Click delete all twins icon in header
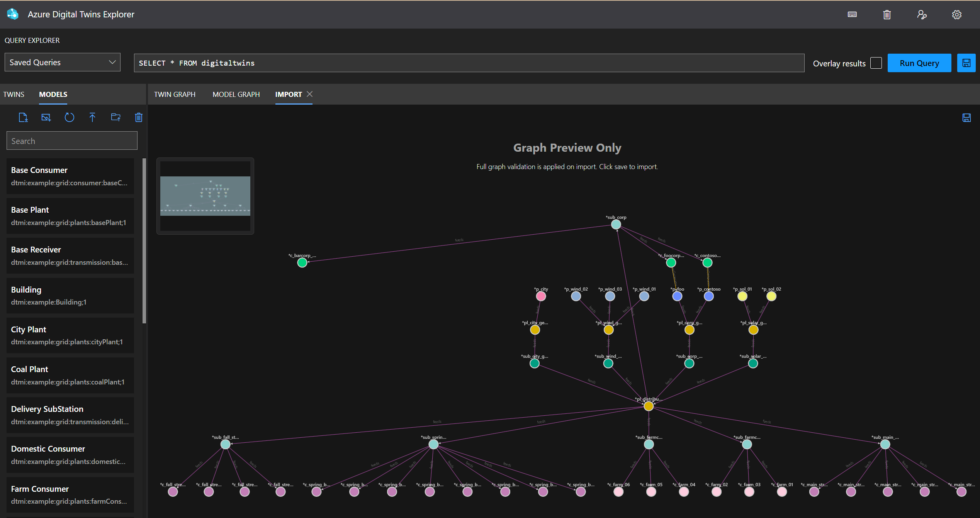980x518 pixels. (x=887, y=14)
